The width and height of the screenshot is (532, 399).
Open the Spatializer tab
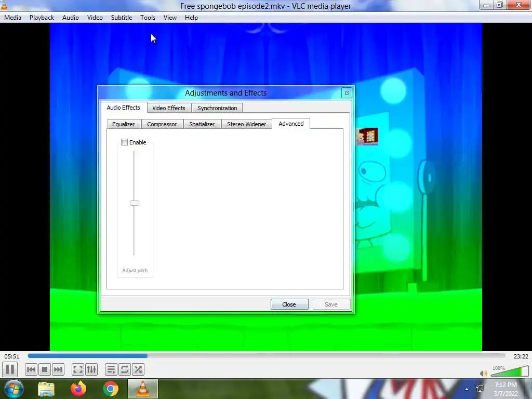pos(202,124)
